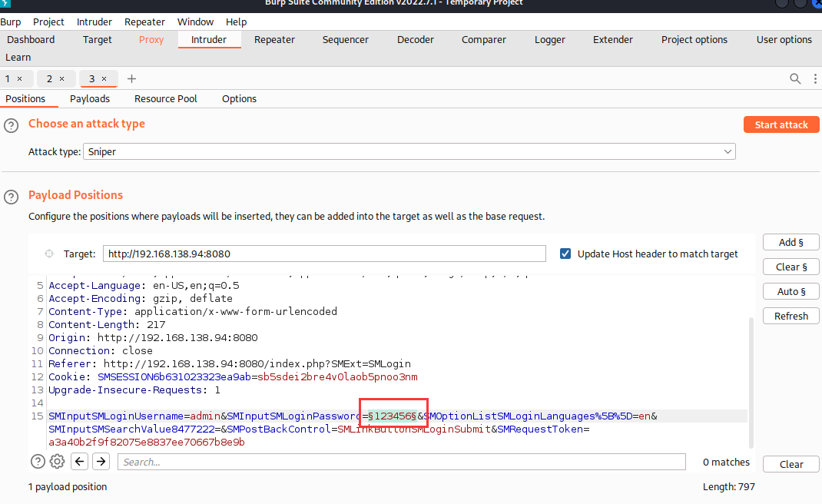Click the '0 matches' search result text

(x=726, y=462)
